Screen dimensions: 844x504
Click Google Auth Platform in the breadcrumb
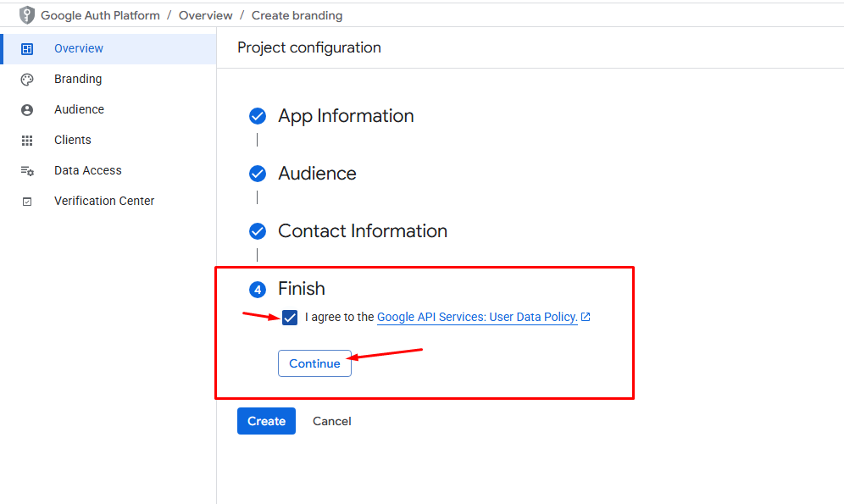tap(100, 15)
